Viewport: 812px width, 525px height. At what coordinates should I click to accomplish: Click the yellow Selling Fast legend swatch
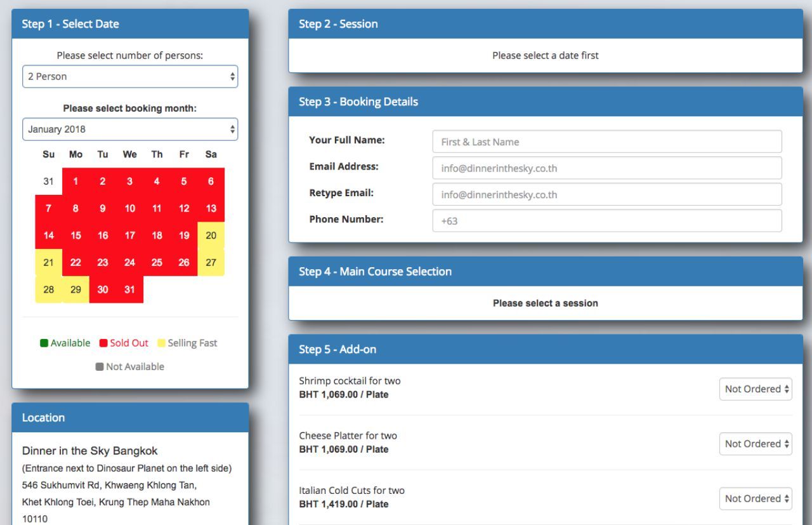[162, 343]
